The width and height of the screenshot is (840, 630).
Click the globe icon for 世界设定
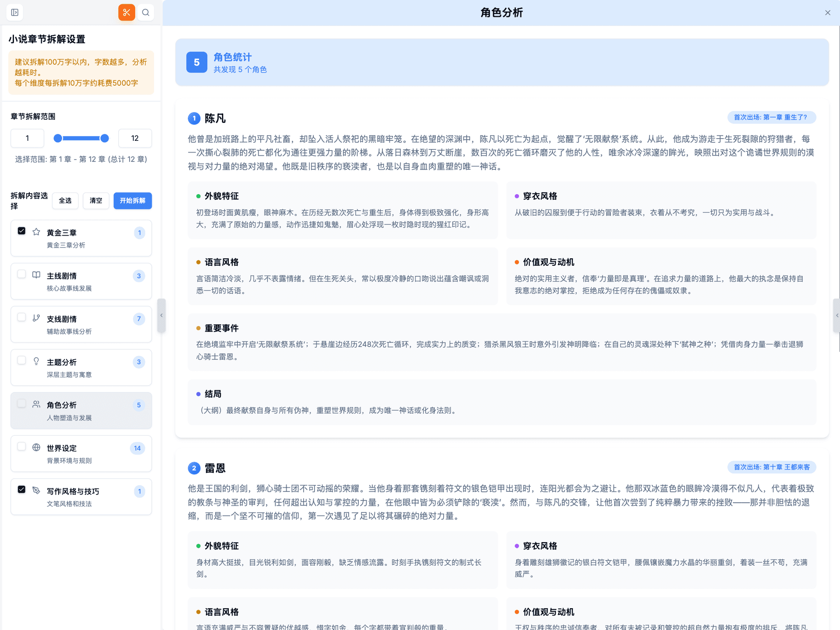36,447
